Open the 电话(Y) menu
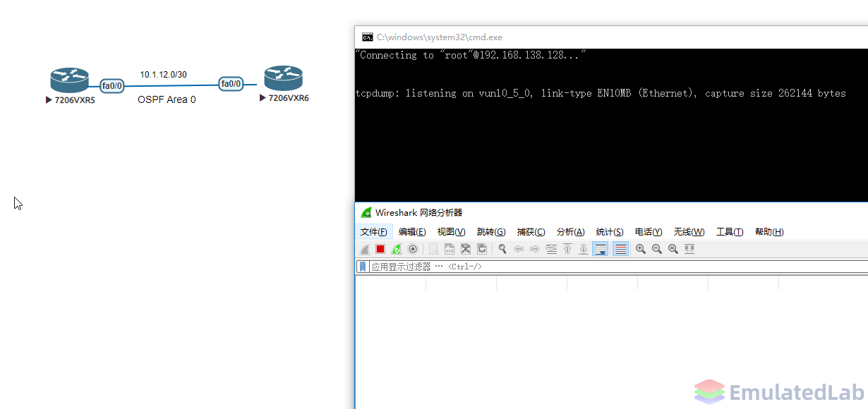 [649, 232]
